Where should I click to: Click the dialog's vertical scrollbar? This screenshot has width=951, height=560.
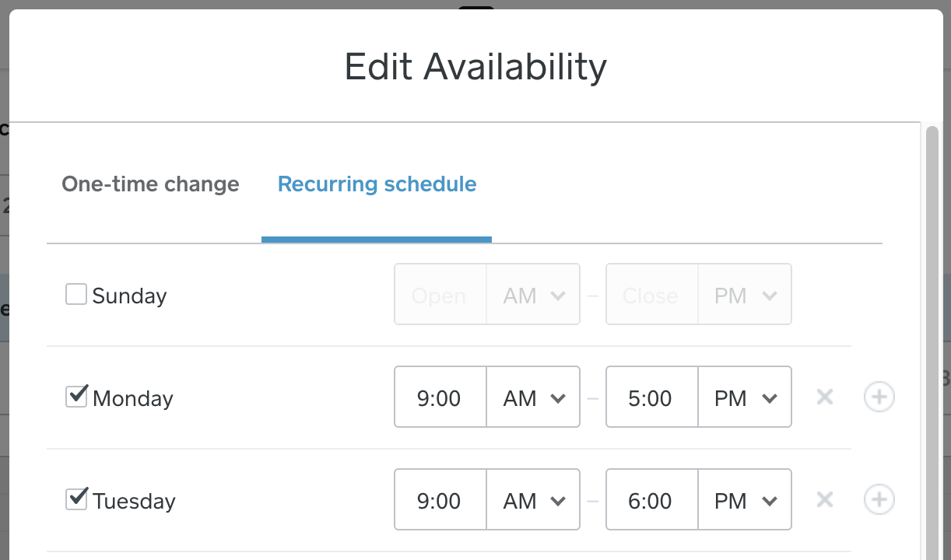[932, 342]
